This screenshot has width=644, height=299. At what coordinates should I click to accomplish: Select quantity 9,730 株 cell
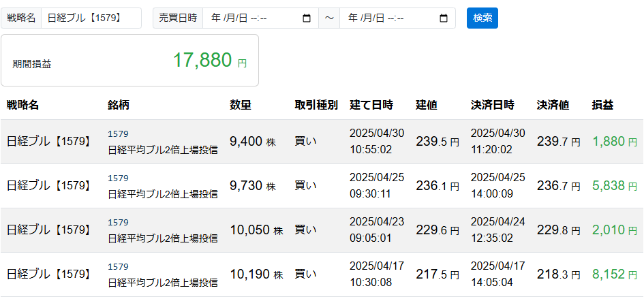(253, 186)
